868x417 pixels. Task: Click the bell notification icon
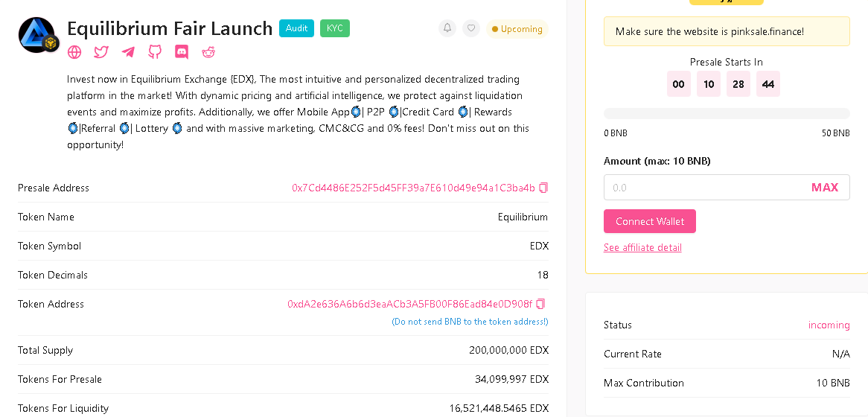[447, 28]
